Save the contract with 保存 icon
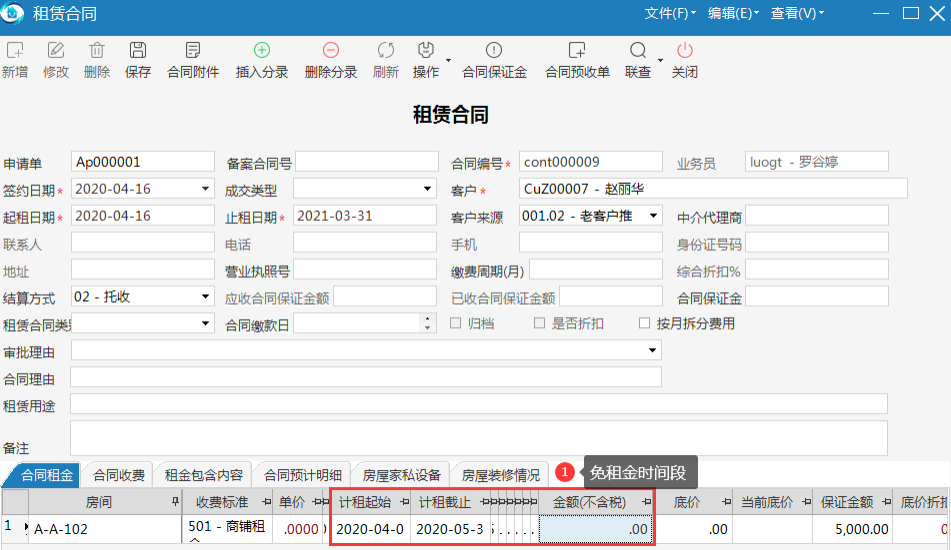The height and width of the screenshot is (550, 951). pos(138,51)
